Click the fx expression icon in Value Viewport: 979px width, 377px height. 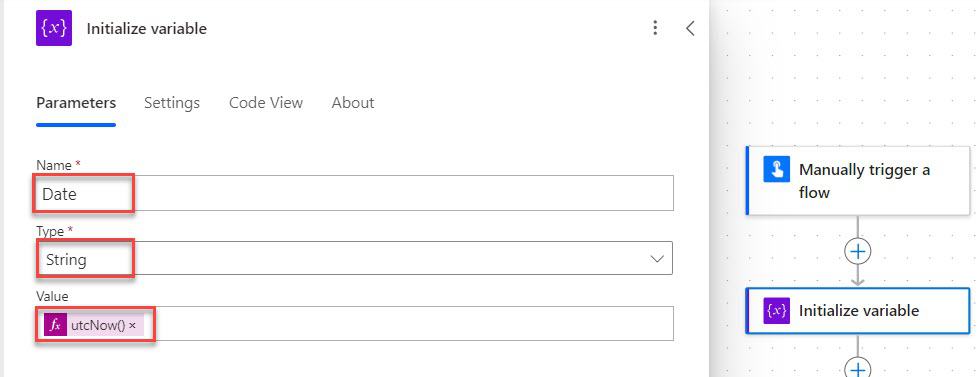(x=56, y=325)
